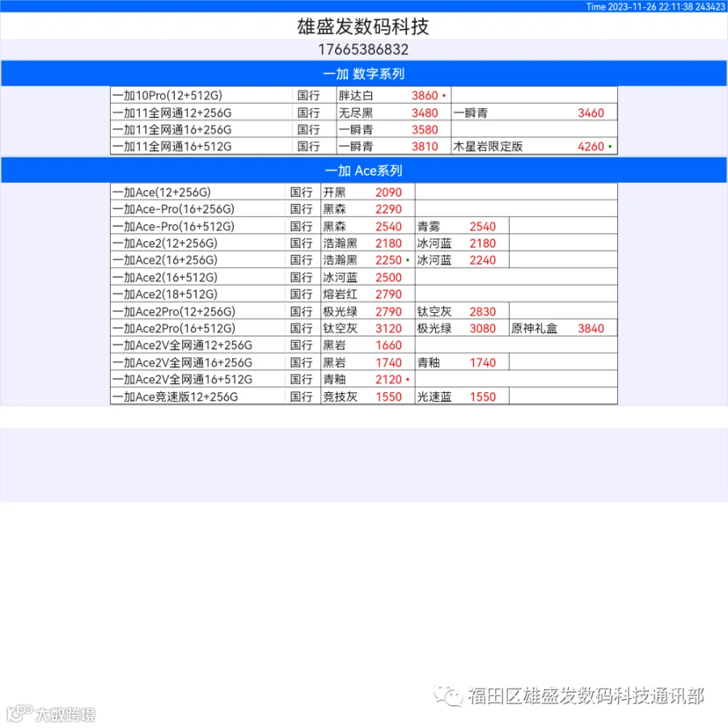Click the model name 一加Ace2(12+256G)
This screenshot has height=728, width=728.
[165, 243]
